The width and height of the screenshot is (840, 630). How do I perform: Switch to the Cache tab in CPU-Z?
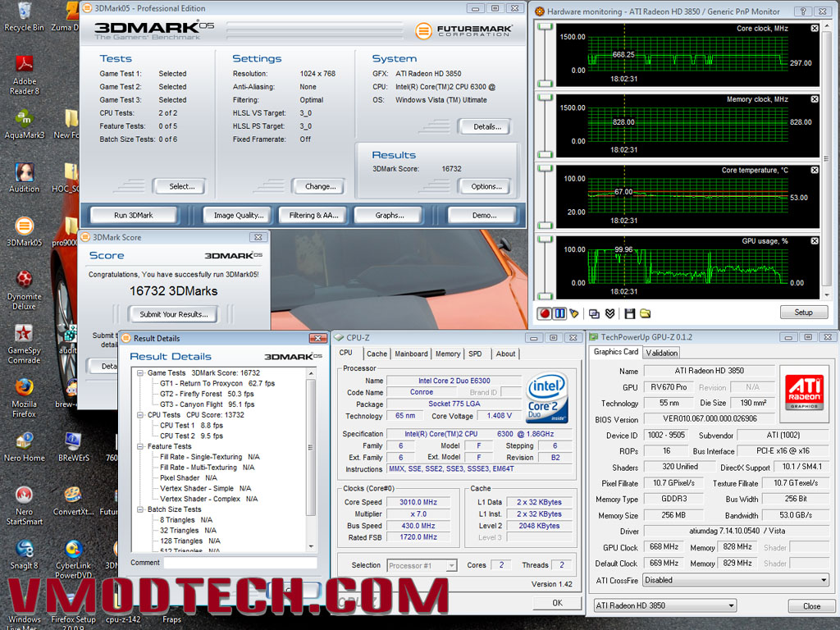377,354
